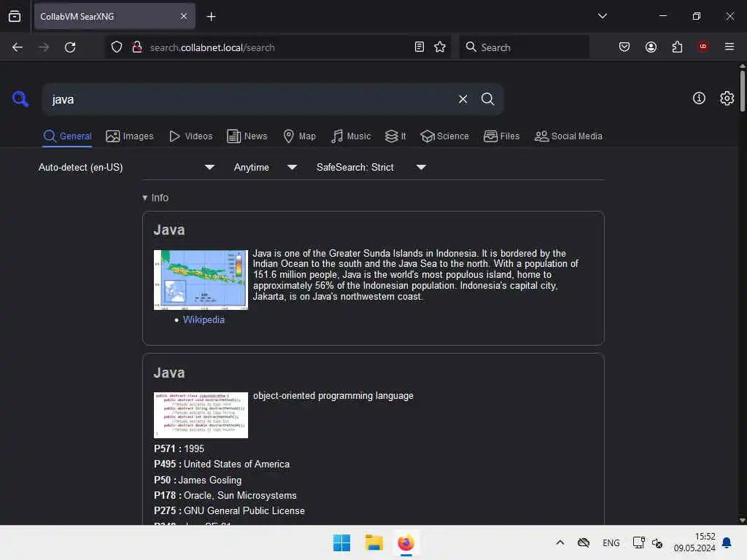Image resolution: width=747 pixels, height=560 pixels.
Task: Focus the browser Search box
Action: pyautogui.click(x=524, y=47)
